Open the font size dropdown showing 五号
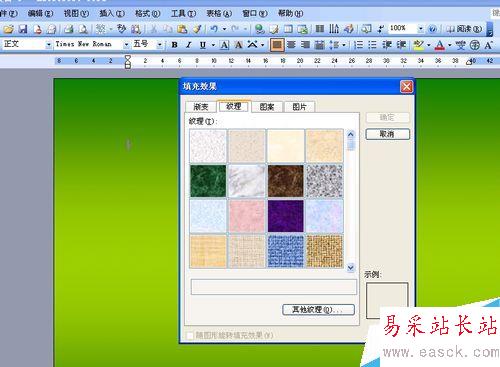 coord(160,44)
